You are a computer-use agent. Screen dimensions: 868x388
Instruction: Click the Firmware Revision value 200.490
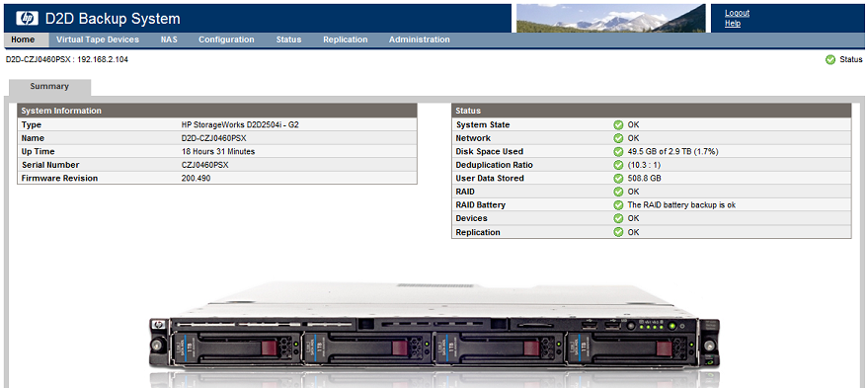point(196,179)
